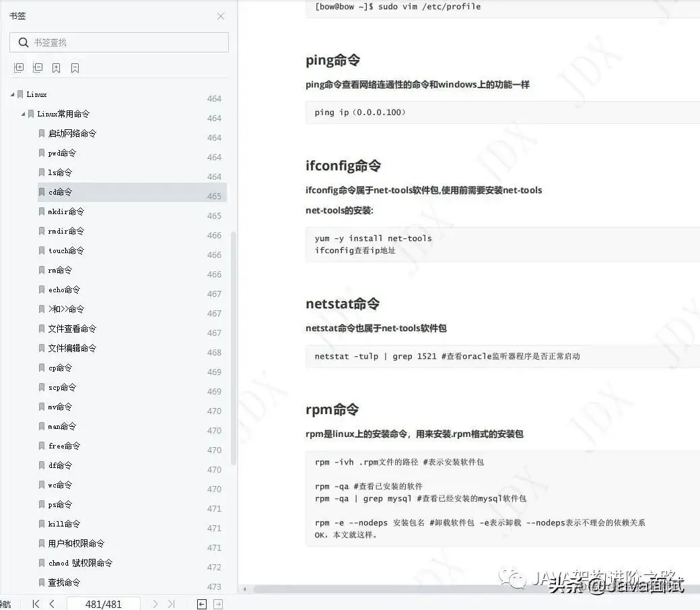
Task: Open the pwd命令 bookmark
Action: (x=62, y=153)
